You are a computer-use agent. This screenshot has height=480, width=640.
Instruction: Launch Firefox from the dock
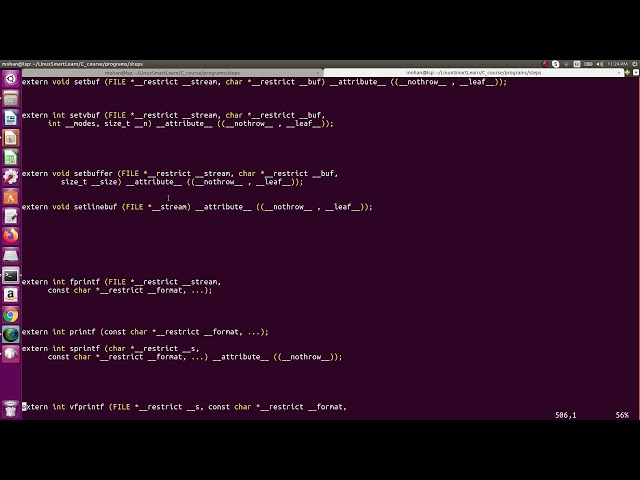[x=11, y=236]
